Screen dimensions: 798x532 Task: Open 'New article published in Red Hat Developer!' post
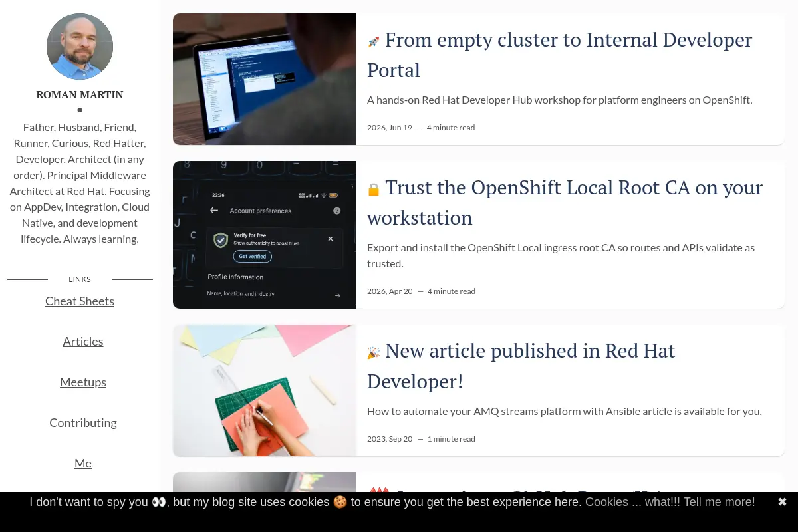point(521,366)
